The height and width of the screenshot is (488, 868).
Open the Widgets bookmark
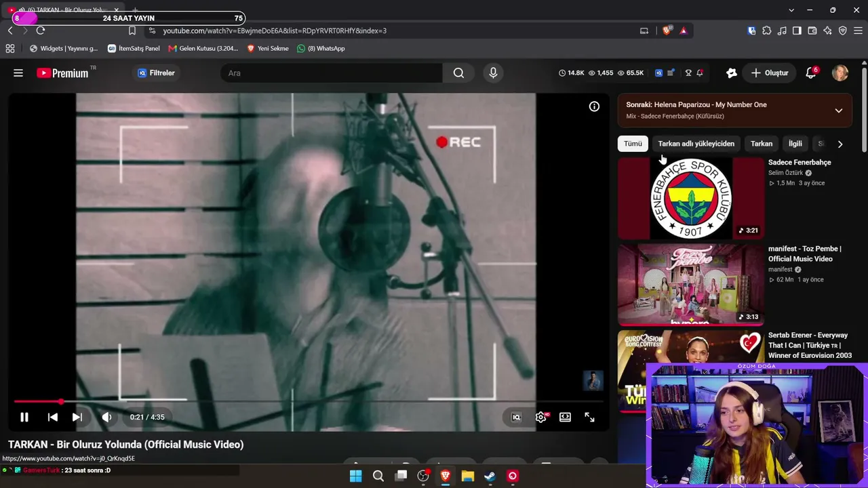pos(64,49)
